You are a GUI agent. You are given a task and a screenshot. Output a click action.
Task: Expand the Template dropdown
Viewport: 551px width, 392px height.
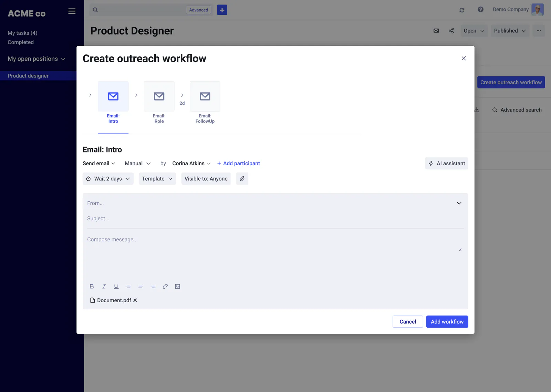pos(157,179)
